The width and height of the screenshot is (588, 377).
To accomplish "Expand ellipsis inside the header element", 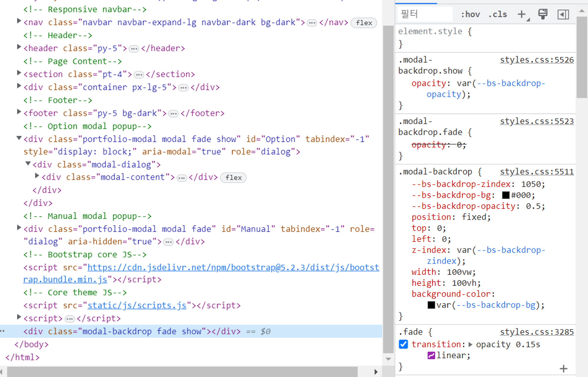I will coord(134,49).
